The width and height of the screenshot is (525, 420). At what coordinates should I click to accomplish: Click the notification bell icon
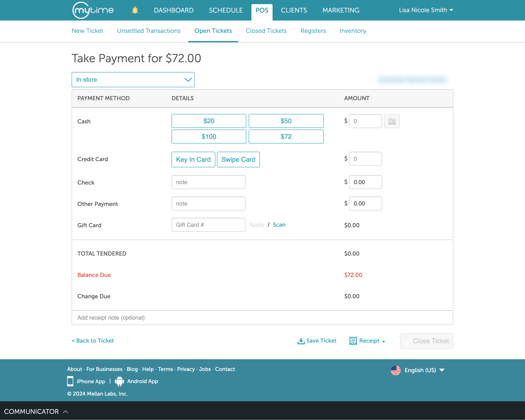[135, 10]
